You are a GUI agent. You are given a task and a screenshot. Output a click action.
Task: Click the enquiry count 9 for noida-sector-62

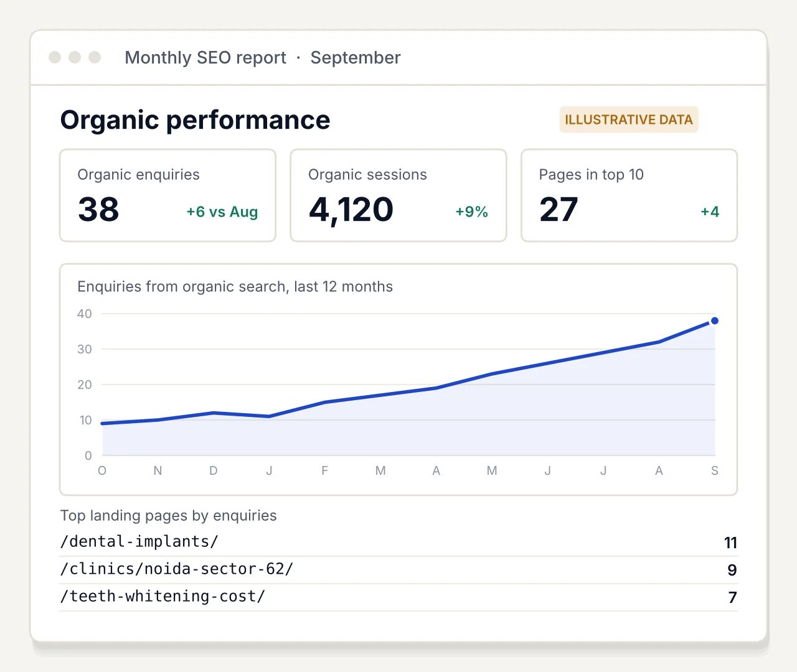[x=732, y=571]
